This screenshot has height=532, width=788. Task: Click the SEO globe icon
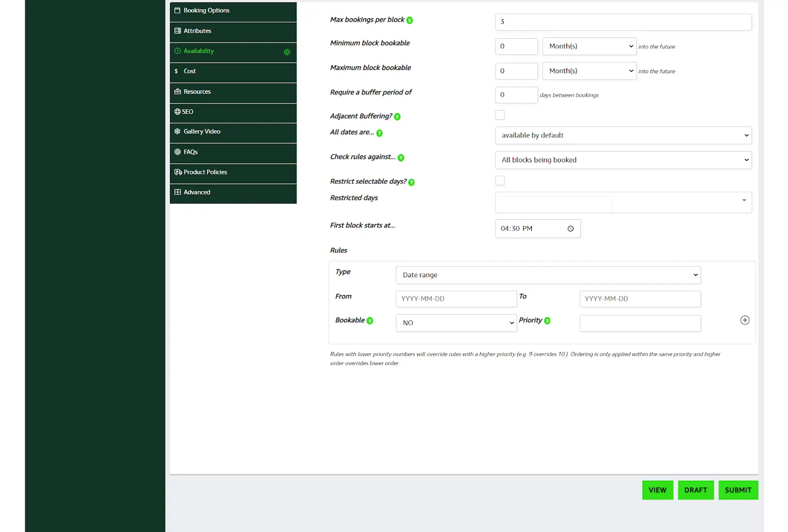[178, 112]
